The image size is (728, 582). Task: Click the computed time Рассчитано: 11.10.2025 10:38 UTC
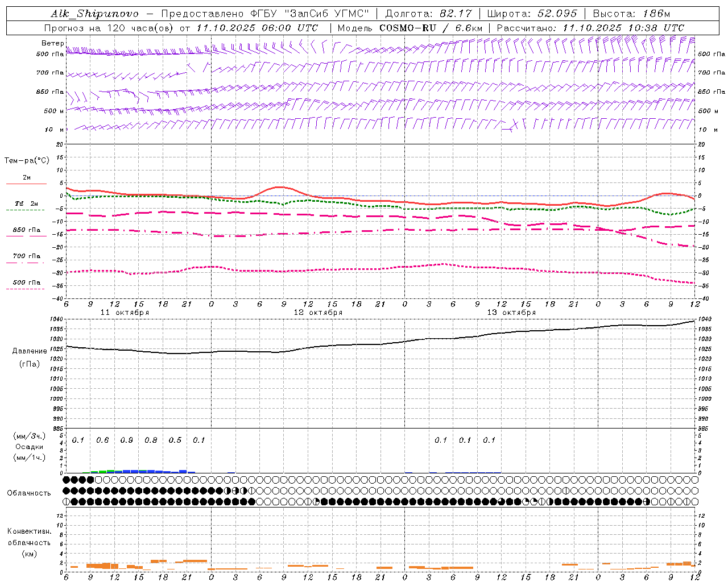click(590, 28)
